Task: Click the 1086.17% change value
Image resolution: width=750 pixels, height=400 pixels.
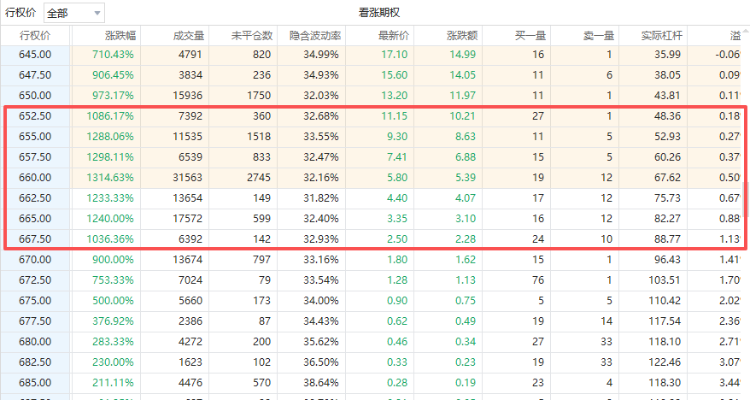Action: (x=110, y=116)
